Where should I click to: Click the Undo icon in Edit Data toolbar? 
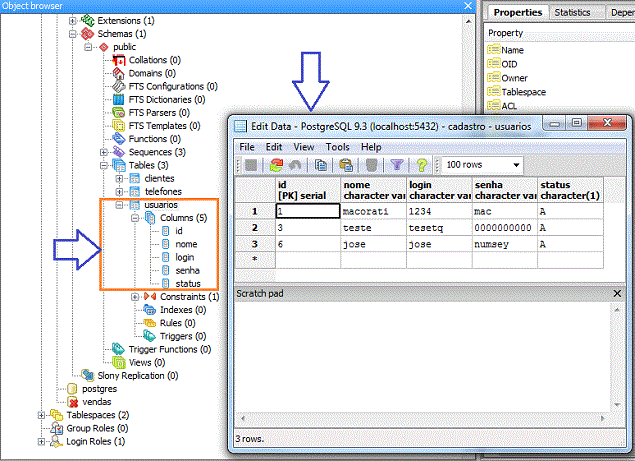(x=296, y=165)
